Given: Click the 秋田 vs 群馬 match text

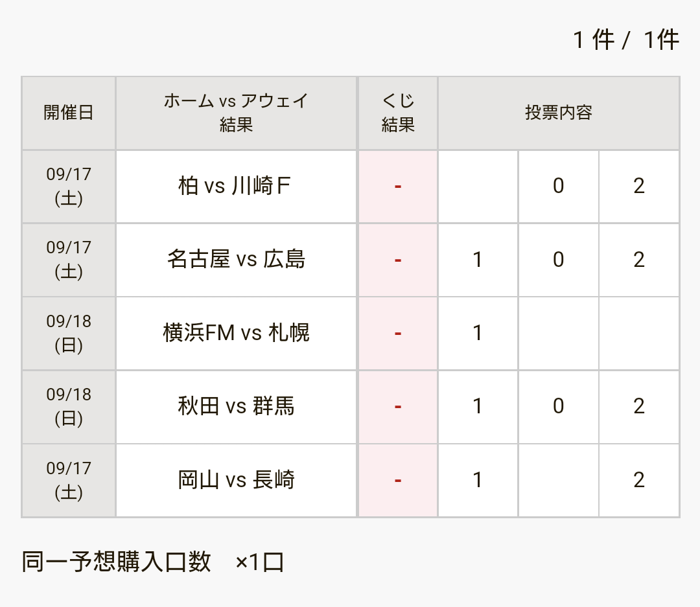Looking at the screenshot, I should 236,407.
